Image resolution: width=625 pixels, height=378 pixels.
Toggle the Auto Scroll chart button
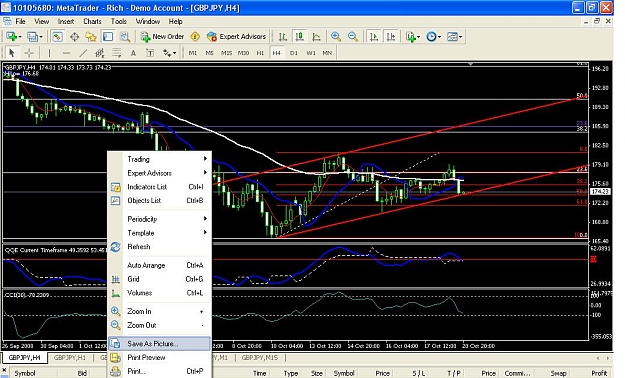point(373,37)
